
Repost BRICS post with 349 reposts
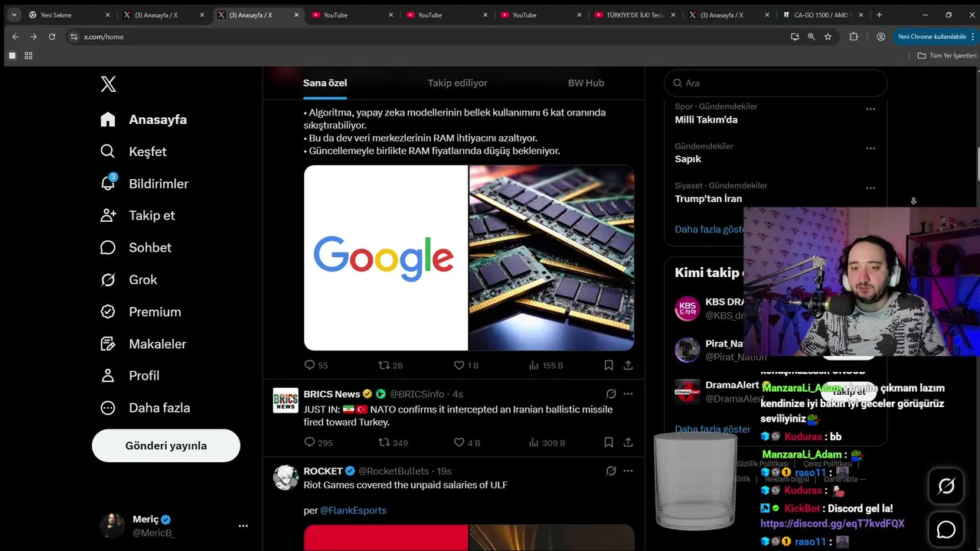click(393, 442)
